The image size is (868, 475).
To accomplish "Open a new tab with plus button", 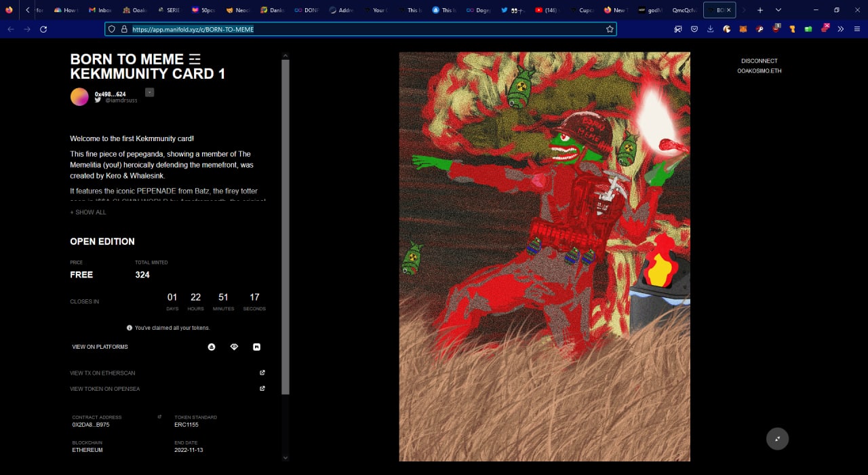I will [759, 10].
